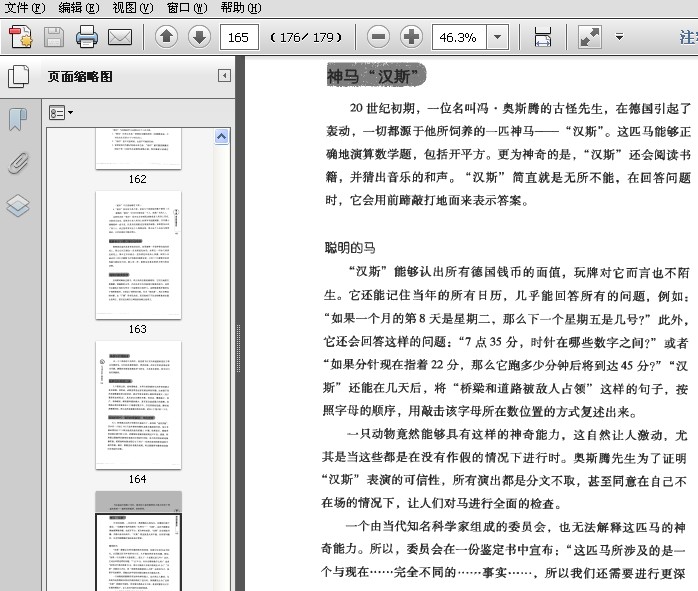698x591 pixels.
Task: Click the heading 神马“汉斯”
Action: click(x=377, y=75)
